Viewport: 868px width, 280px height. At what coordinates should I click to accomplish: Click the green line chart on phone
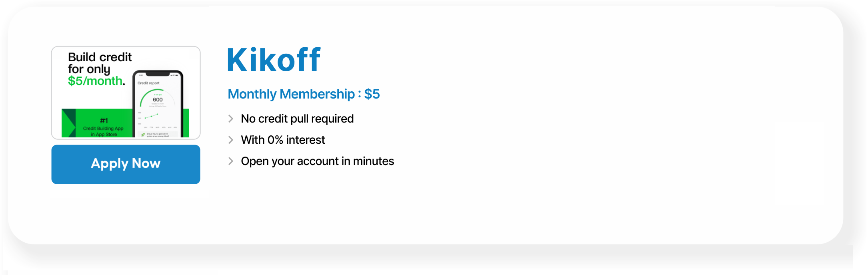152,116
